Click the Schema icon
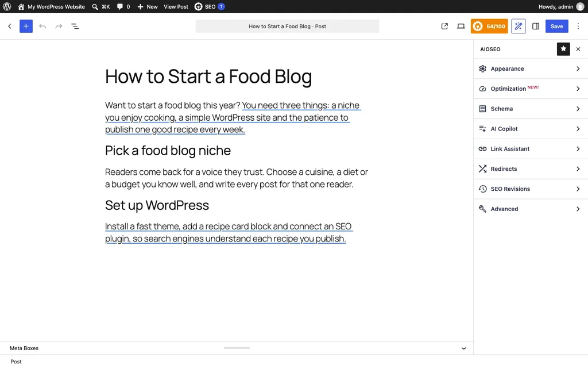The image size is (588, 368). click(x=482, y=109)
